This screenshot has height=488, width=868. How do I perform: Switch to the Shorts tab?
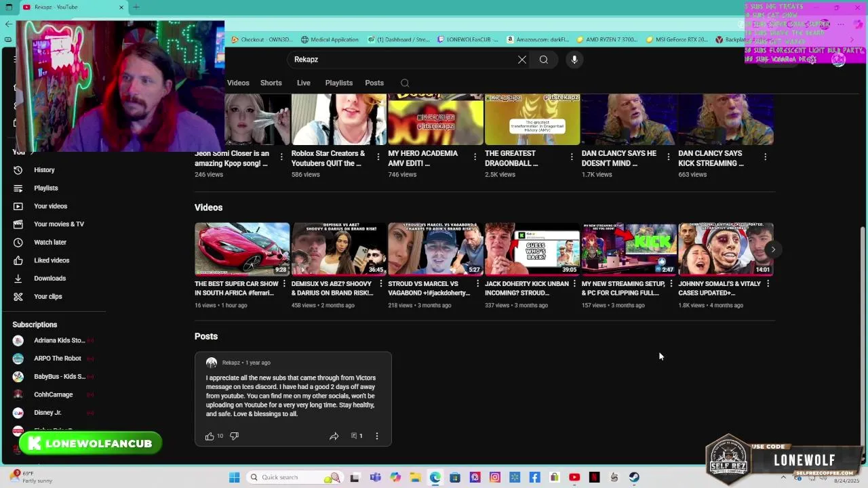coord(271,83)
